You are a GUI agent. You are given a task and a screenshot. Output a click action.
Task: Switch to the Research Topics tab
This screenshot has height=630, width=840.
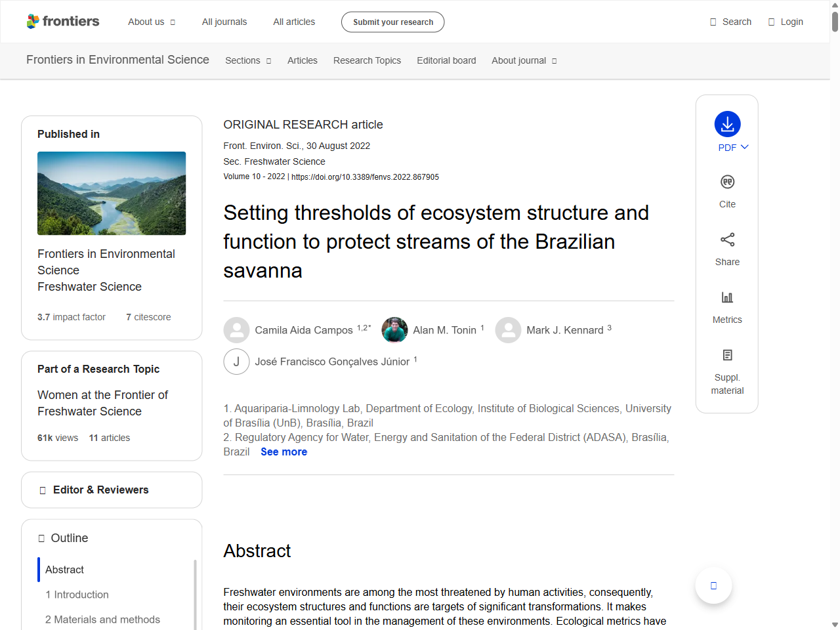(367, 60)
